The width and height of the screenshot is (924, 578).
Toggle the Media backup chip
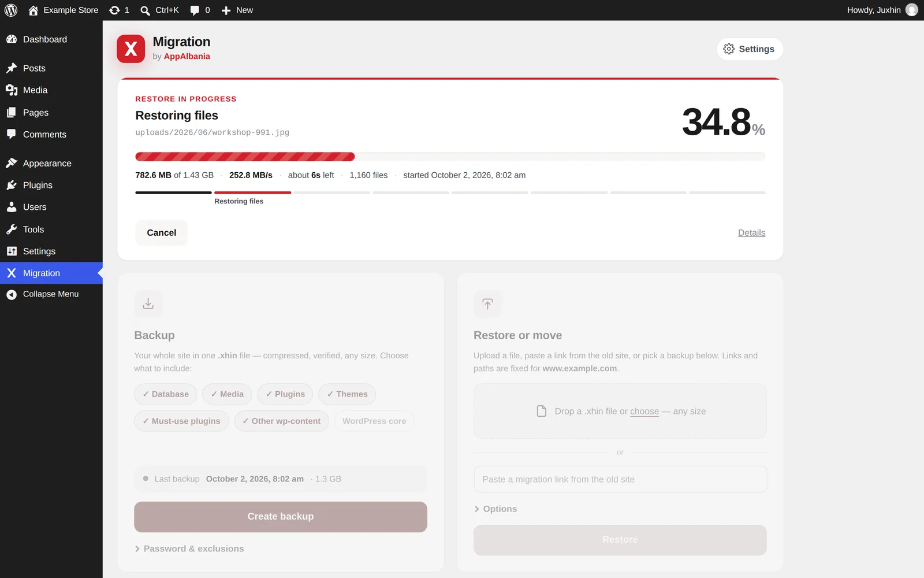(x=228, y=394)
